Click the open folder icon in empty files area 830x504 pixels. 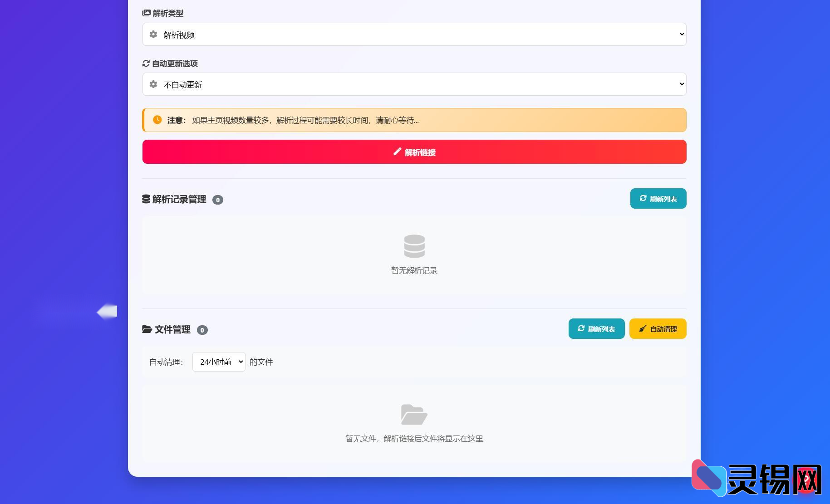[x=413, y=414]
